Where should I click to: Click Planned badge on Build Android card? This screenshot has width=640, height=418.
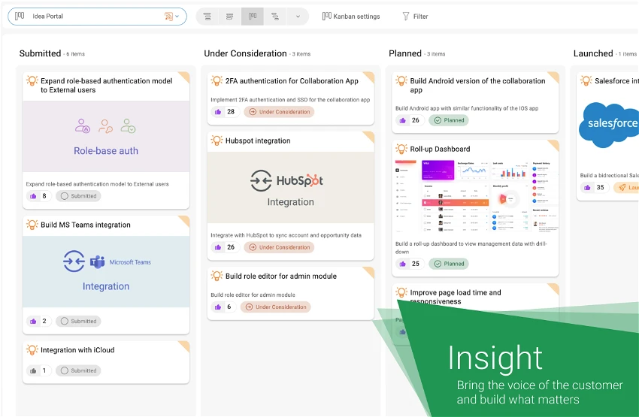[x=449, y=120]
